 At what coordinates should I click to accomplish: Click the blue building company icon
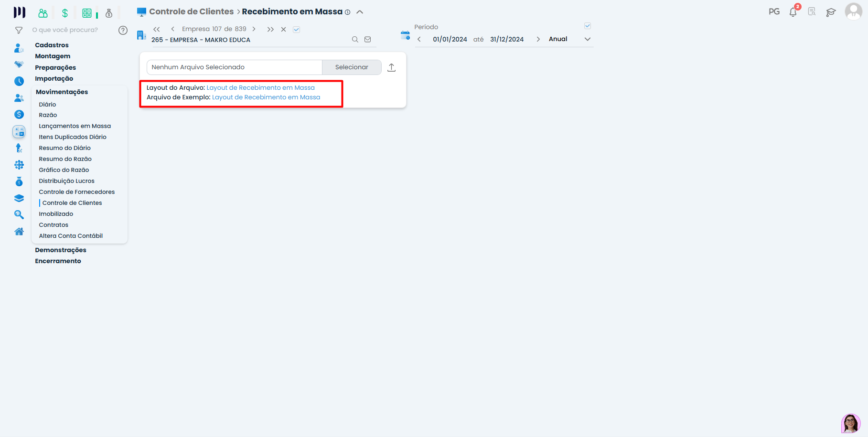click(x=141, y=35)
